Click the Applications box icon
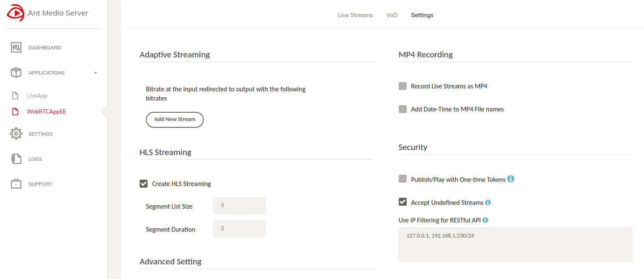This screenshot has width=644, height=279. (x=16, y=72)
